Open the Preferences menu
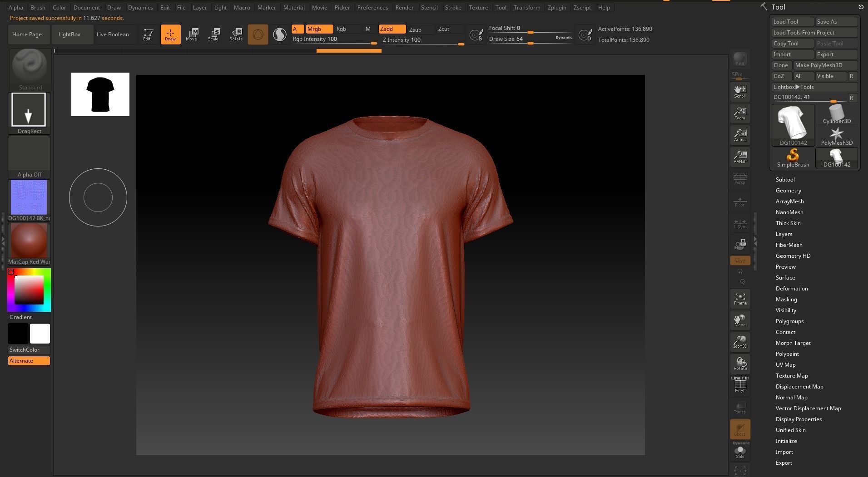 [372, 8]
